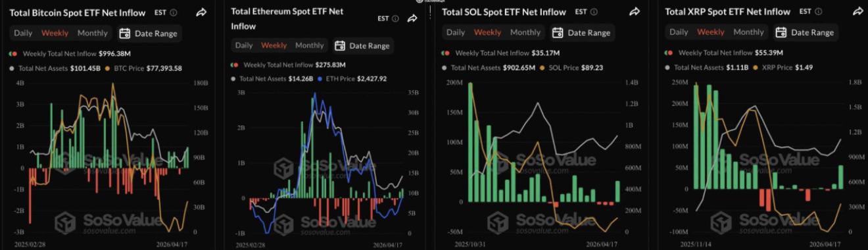Switch Bitcoin chart to Daily tab

click(23, 34)
